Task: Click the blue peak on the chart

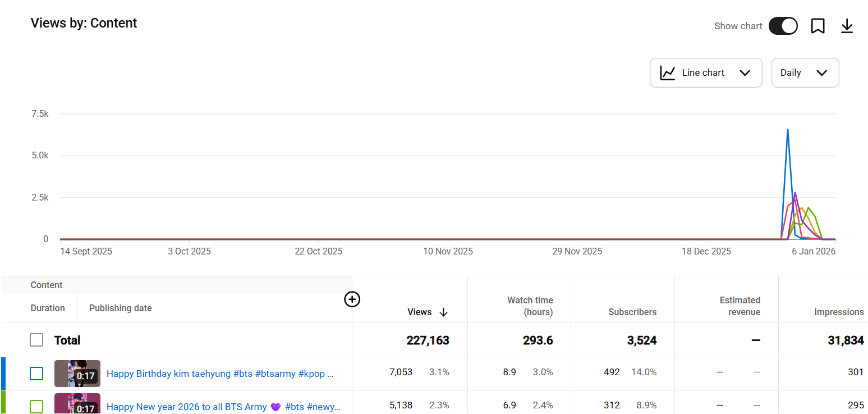Action: [x=788, y=130]
